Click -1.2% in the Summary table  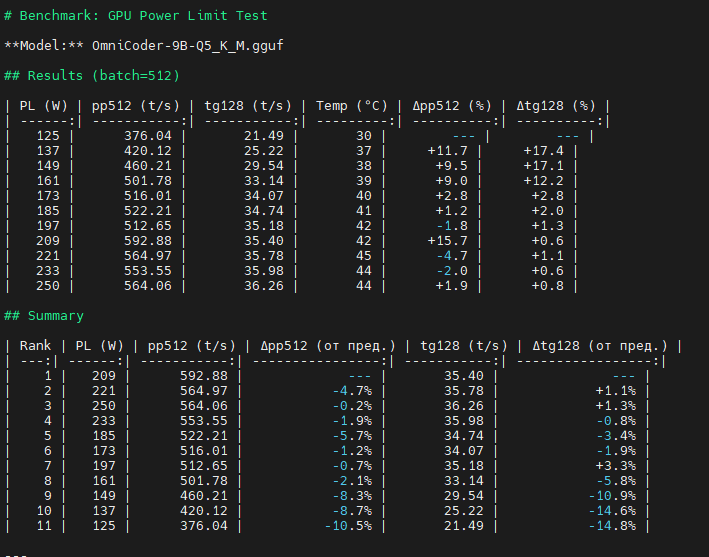pyautogui.click(x=352, y=451)
